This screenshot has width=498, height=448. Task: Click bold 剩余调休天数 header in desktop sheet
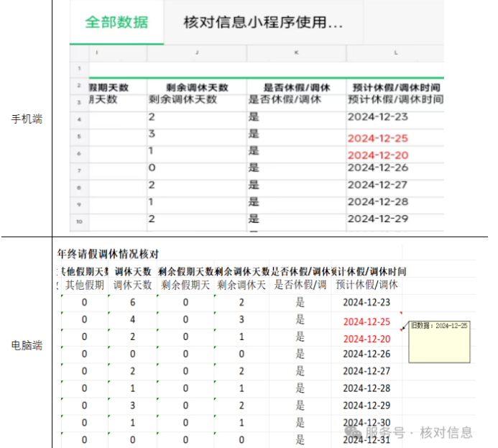coord(242,272)
